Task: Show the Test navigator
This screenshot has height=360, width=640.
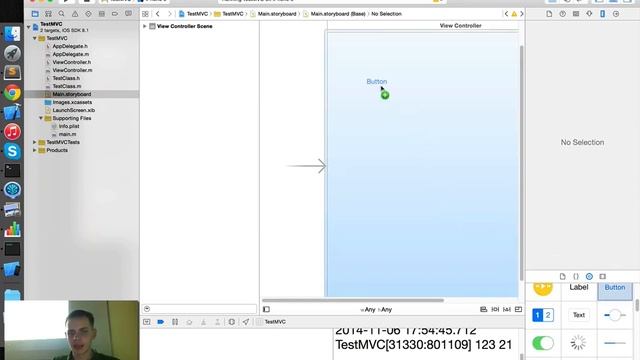Action: 88,14
